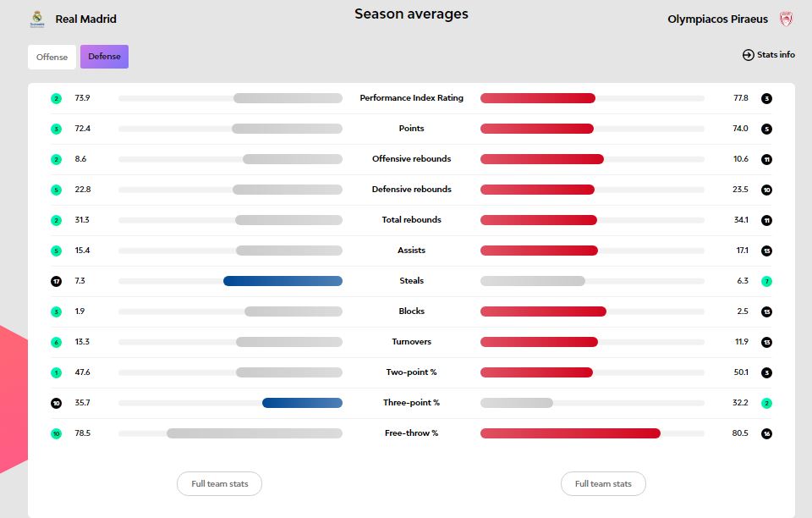Image resolution: width=812 pixels, height=518 pixels.
Task: Switch to the Offense tab
Action: pos(52,57)
